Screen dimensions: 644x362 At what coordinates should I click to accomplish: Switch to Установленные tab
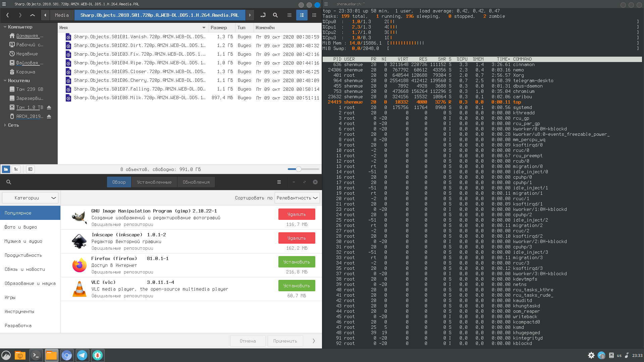pyautogui.click(x=154, y=182)
